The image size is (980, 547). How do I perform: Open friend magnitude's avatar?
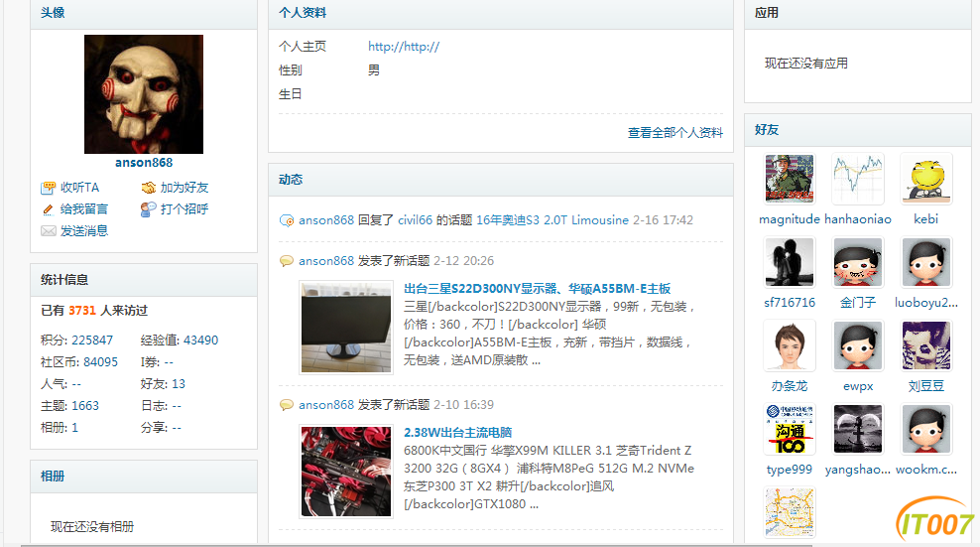790,179
